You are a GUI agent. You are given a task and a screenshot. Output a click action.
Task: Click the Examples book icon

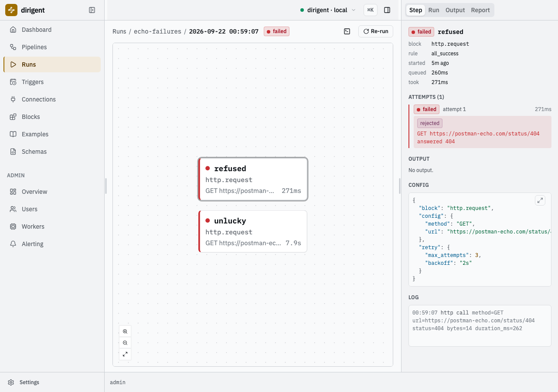[x=13, y=134]
